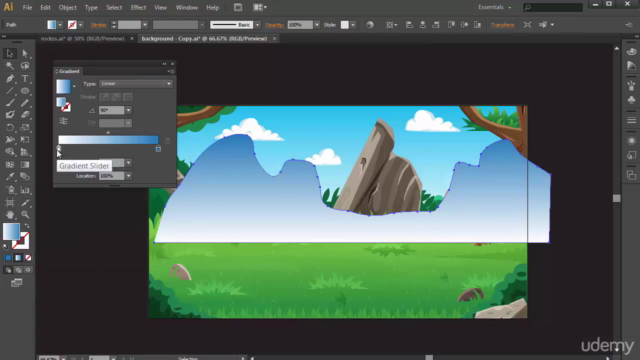This screenshot has width=640, height=360.
Task: Pick the Line Segment tool
Action: pos(10,91)
